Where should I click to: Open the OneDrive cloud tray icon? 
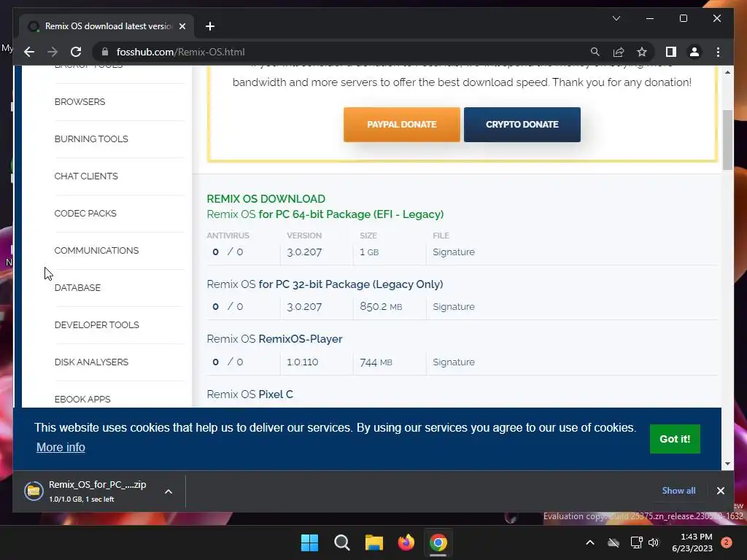[614, 542]
